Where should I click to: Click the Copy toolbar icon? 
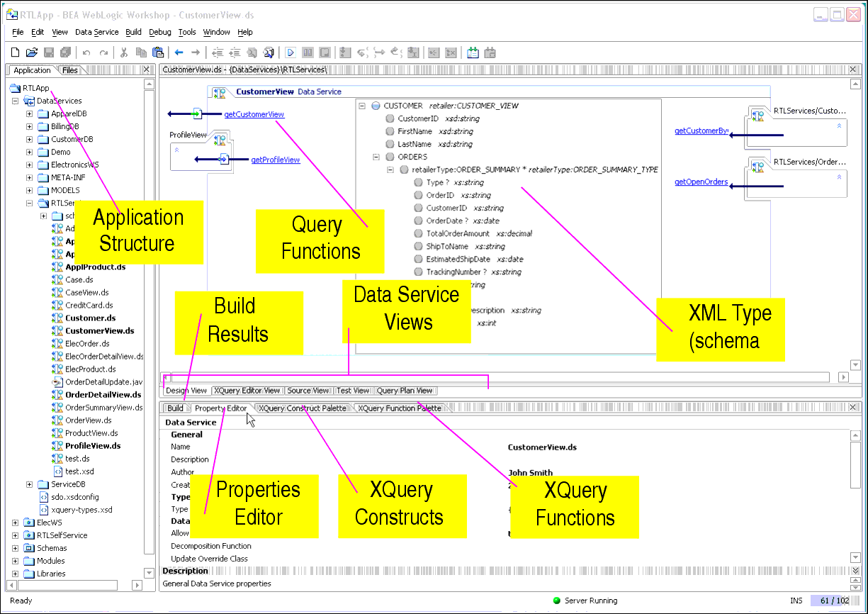pos(141,52)
